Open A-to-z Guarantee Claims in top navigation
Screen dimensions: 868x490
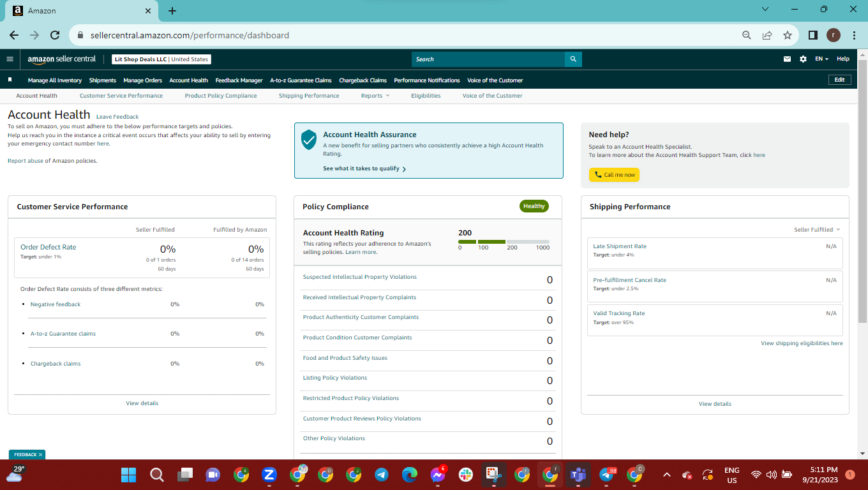[301, 80]
